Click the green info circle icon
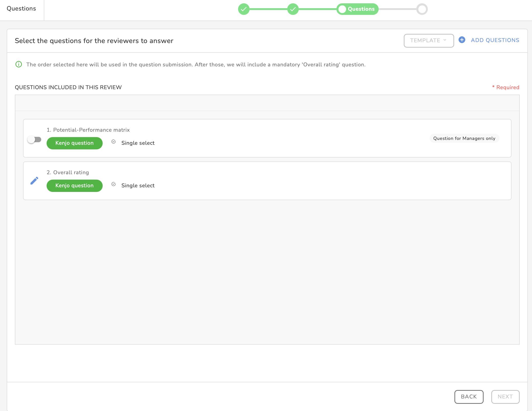 point(19,64)
